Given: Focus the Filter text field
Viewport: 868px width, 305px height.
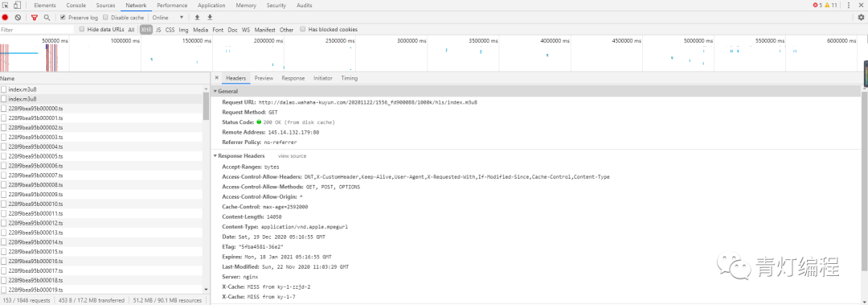Looking at the screenshot, I should click(x=36, y=30).
